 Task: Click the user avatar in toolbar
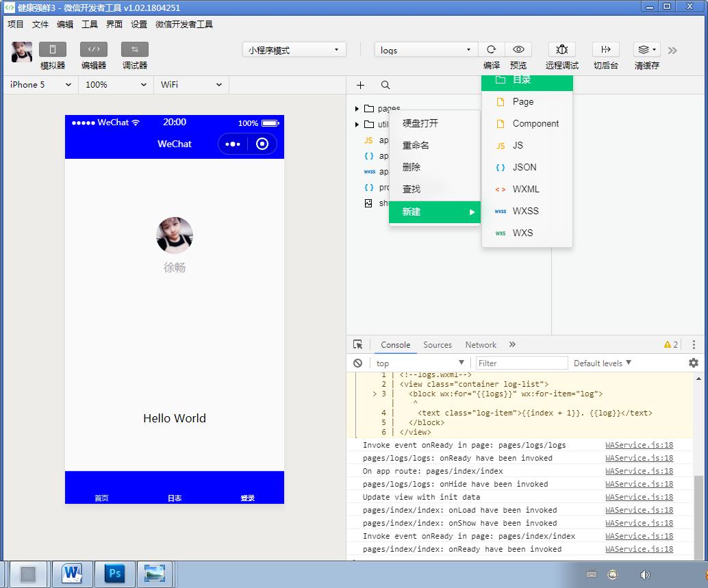pyautogui.click(x=22, y=52)
